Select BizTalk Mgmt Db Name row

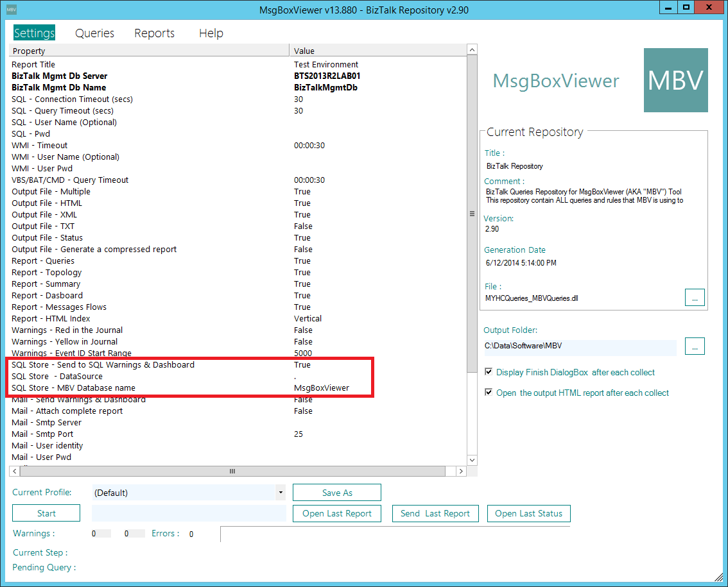pos(238,88)
